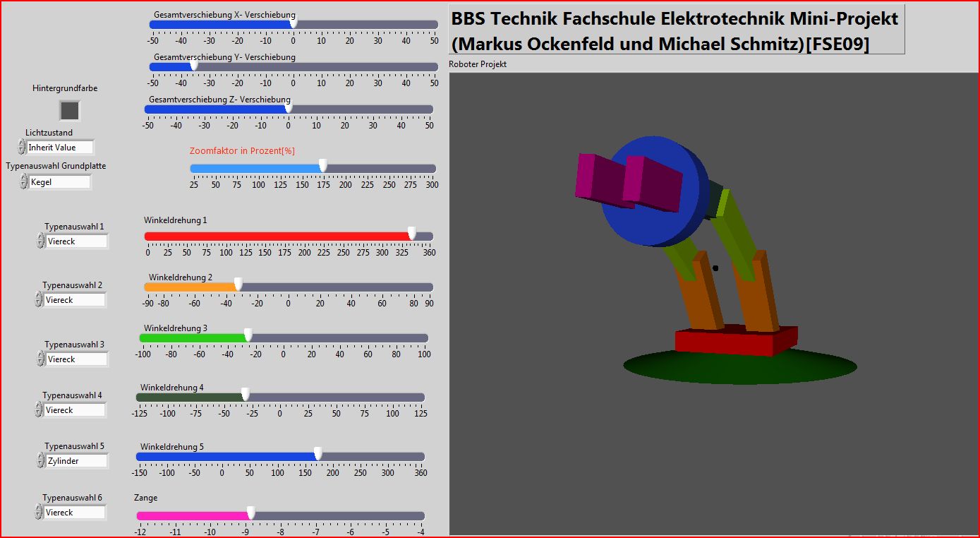980x538 pixels.
Task: Click the pink Zange slider handle
Action: [x=251, y=513]
